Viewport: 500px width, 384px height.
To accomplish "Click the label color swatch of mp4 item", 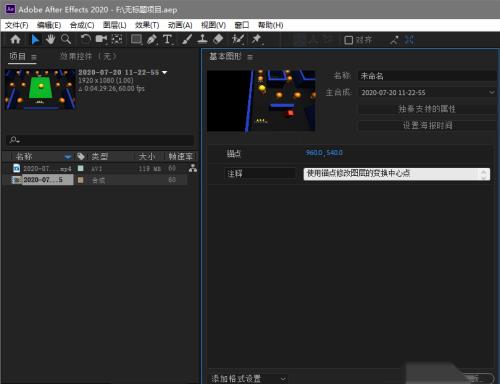I will [x=81, y=168].
